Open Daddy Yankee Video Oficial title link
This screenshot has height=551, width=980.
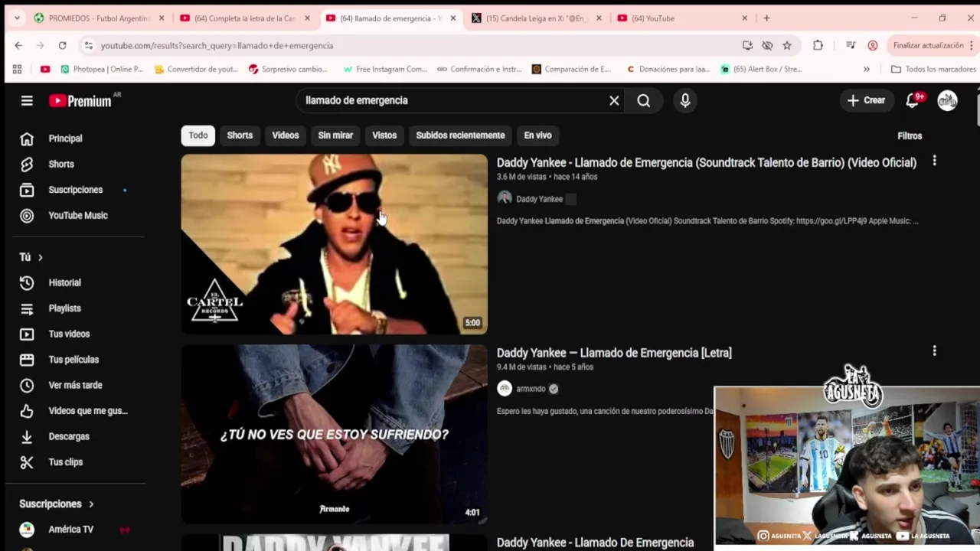pyautogui.click(x=707, y=162)
